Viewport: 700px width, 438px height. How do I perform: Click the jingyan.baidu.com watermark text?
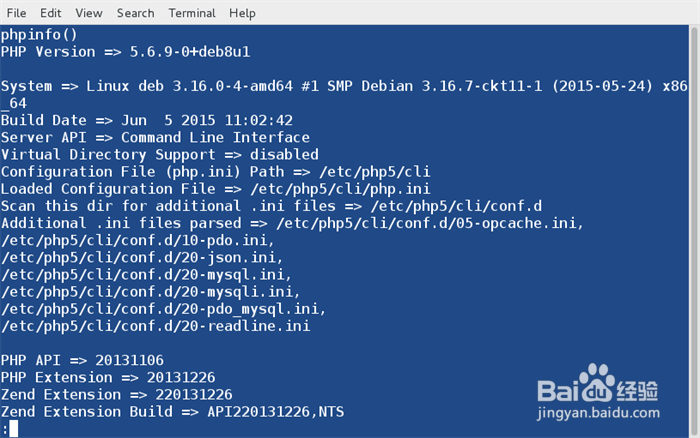pyautogui.click(x=598, y=410)
